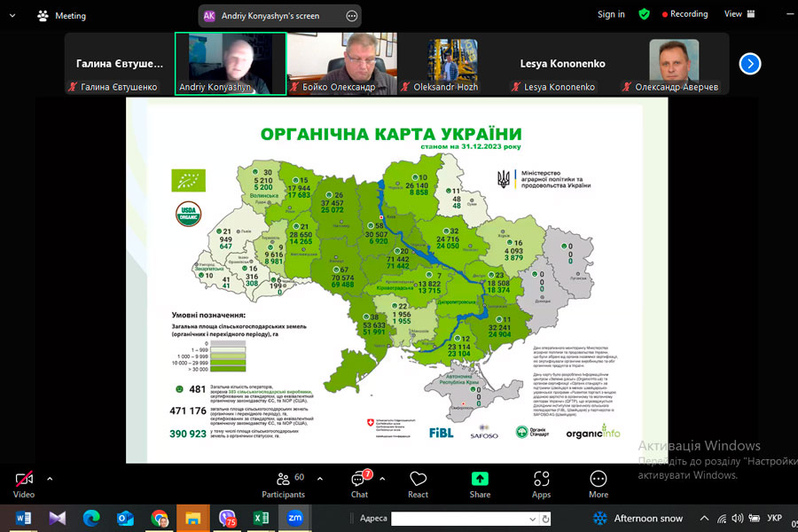Expand the participants options caret
The width and height of the screenshot is (798, 532).
click(319, 479)
